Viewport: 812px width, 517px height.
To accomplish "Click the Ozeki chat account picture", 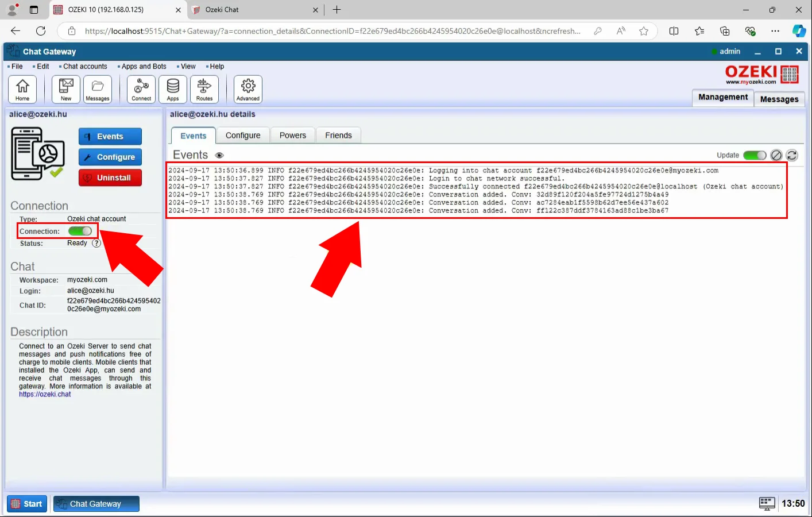I will (37, 154).
